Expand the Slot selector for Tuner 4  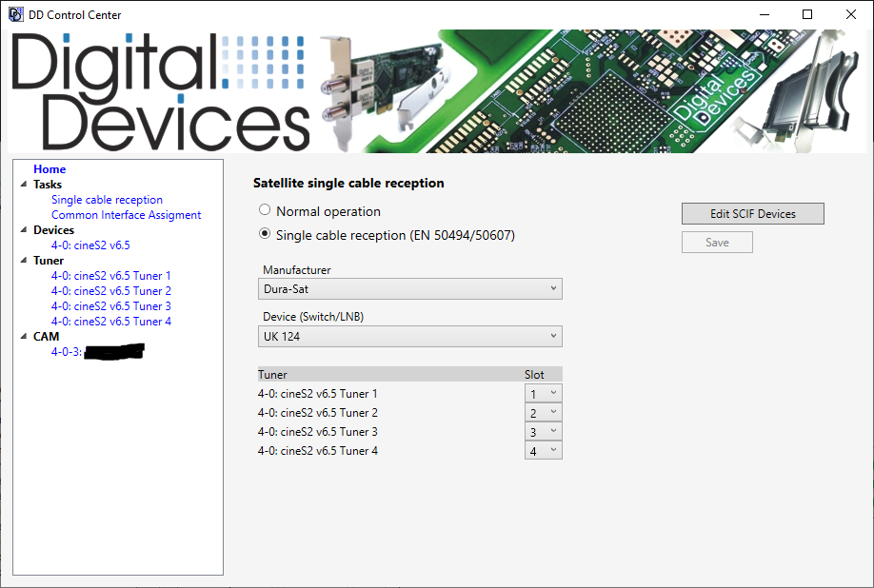click(x=543, y=451)
